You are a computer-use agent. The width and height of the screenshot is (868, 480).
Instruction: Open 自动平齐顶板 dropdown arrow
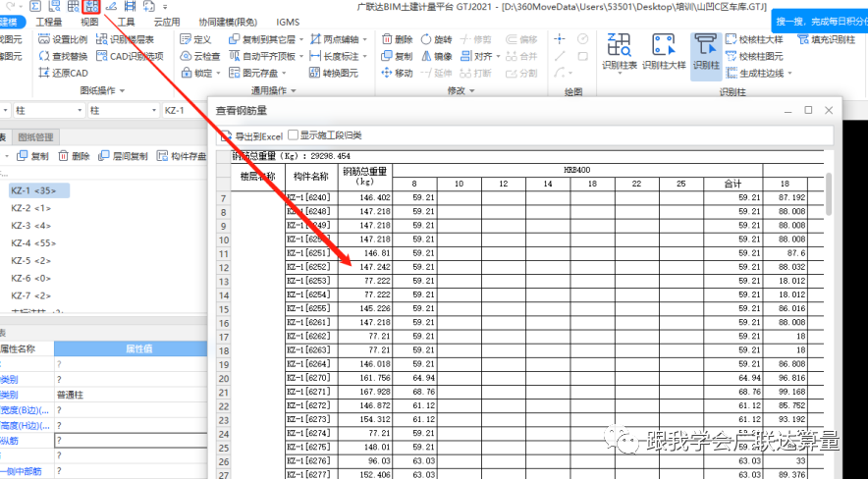300,57
